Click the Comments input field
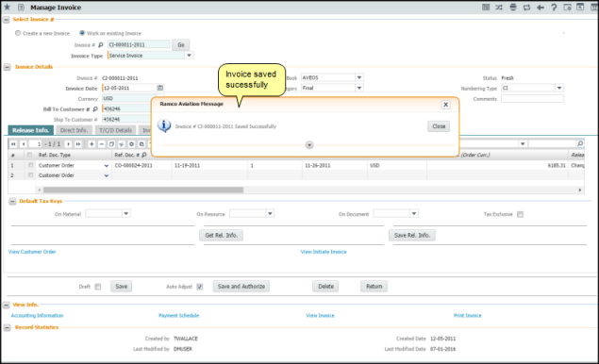 532,98
